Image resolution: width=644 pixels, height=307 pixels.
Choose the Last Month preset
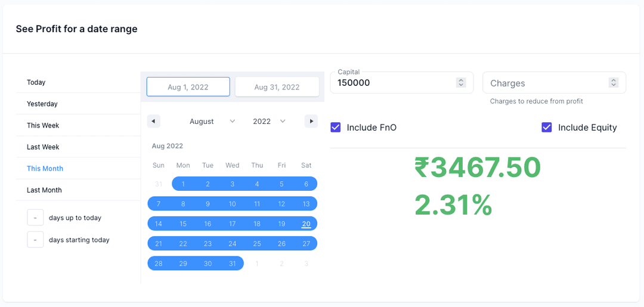click(44, 190)
